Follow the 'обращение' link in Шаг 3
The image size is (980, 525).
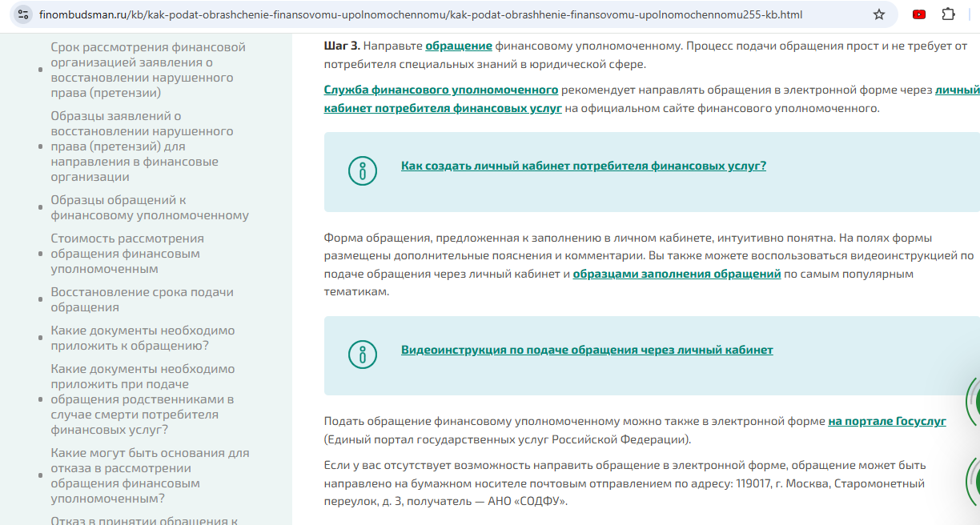(x=458, y=46)
